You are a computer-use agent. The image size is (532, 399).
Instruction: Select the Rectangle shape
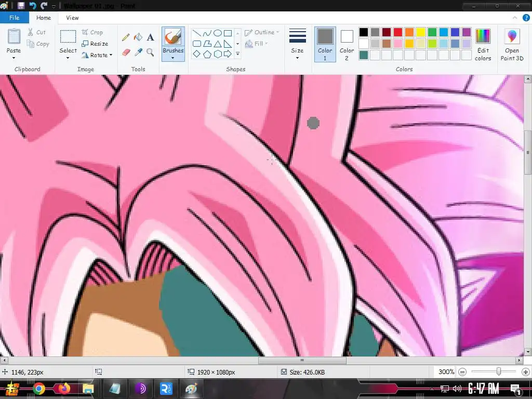click(x=228, y=33)
